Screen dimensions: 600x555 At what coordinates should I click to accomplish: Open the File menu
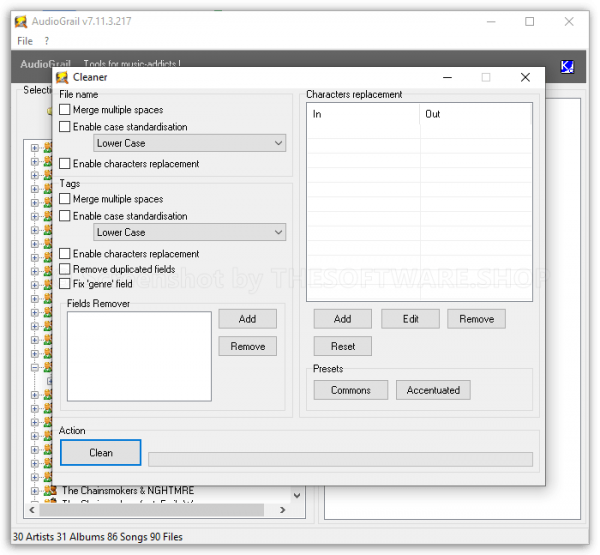click(x=25, y=41)
